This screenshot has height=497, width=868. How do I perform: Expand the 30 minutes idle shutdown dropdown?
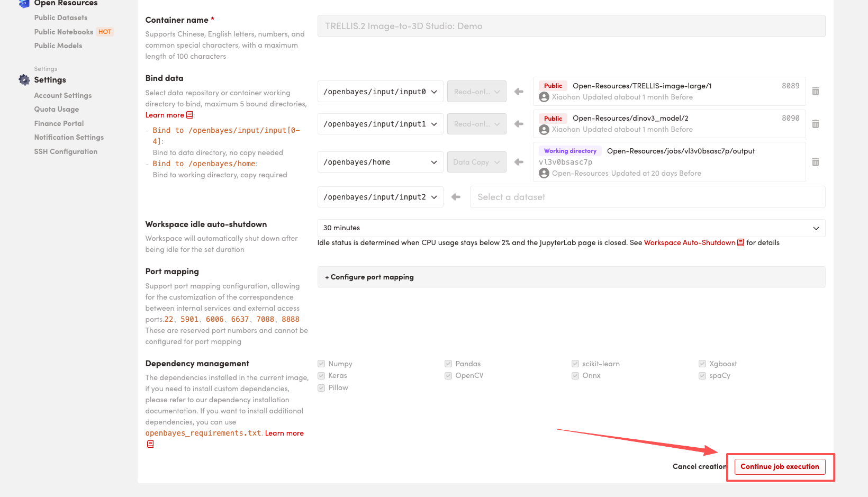click(x=571, y=228)
